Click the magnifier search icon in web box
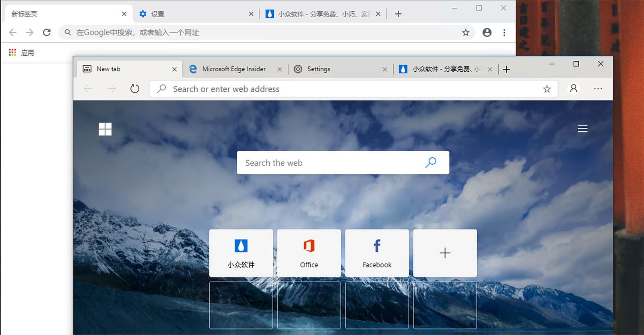 [x=431, y=162]
